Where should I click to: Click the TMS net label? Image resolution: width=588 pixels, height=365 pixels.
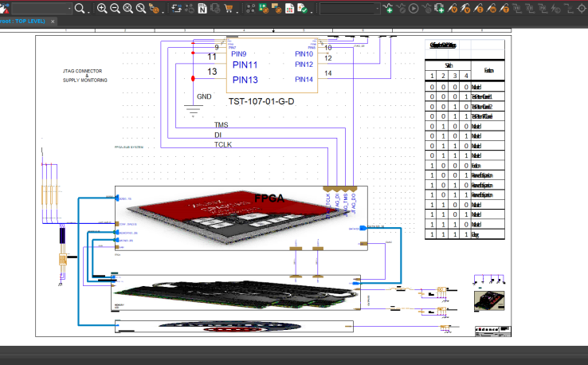coord(221,125)
